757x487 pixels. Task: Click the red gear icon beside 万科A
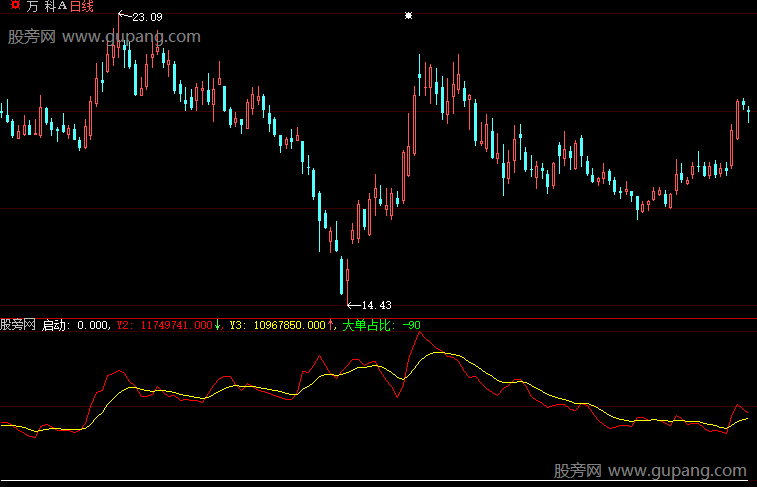pos(15,5)
